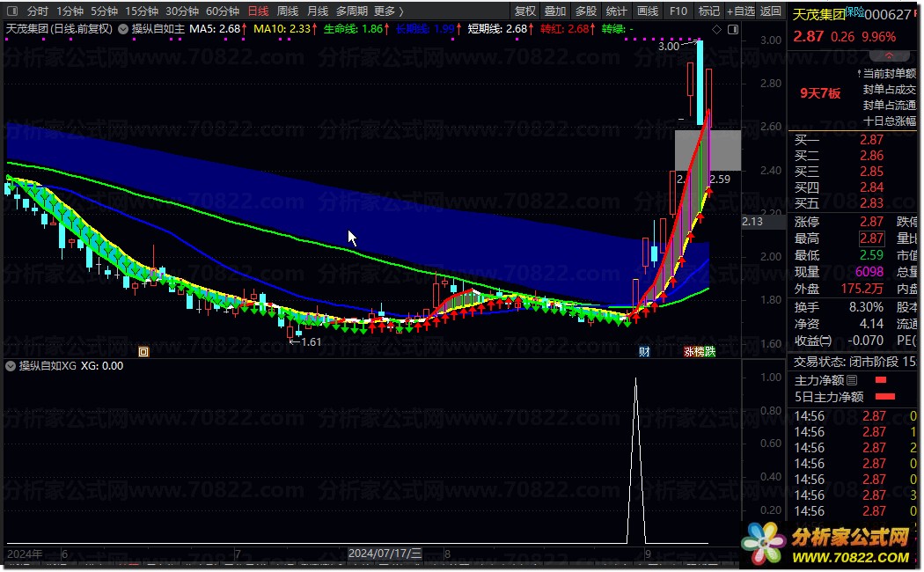This screenshot has height=572, width=924.
Task: Click the 2.13 price axis marker
Action: [x=752, y=222]
